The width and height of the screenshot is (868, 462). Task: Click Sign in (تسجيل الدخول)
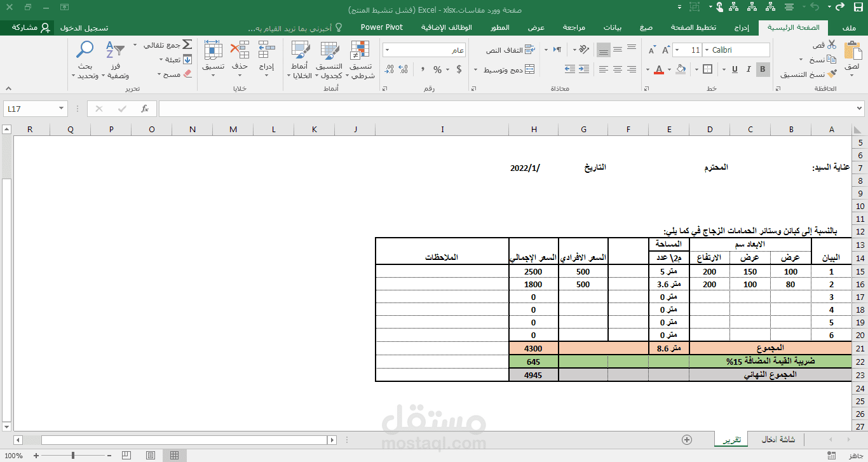[84, 27]
